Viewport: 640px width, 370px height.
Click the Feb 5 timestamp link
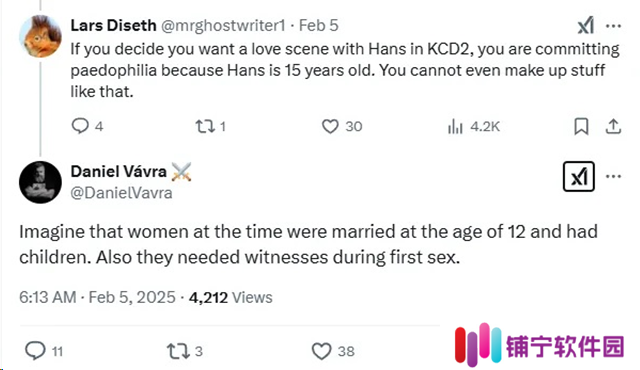pos(319,25)
